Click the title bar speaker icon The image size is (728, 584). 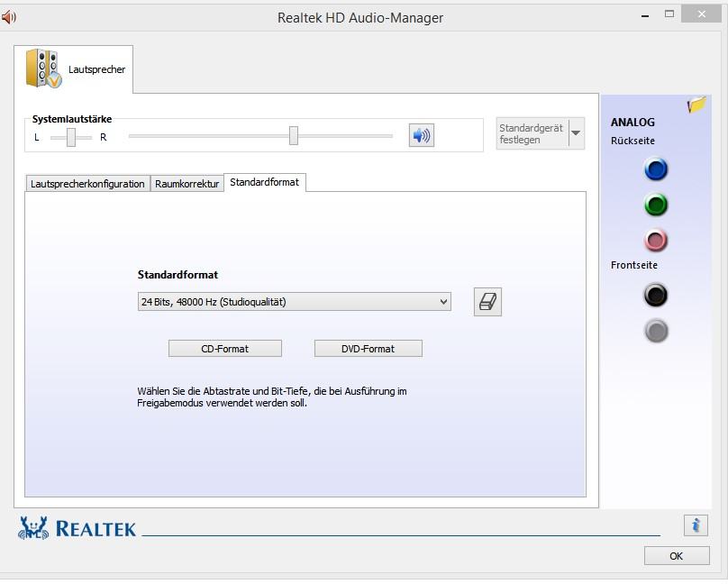click(x=8, y=18)
